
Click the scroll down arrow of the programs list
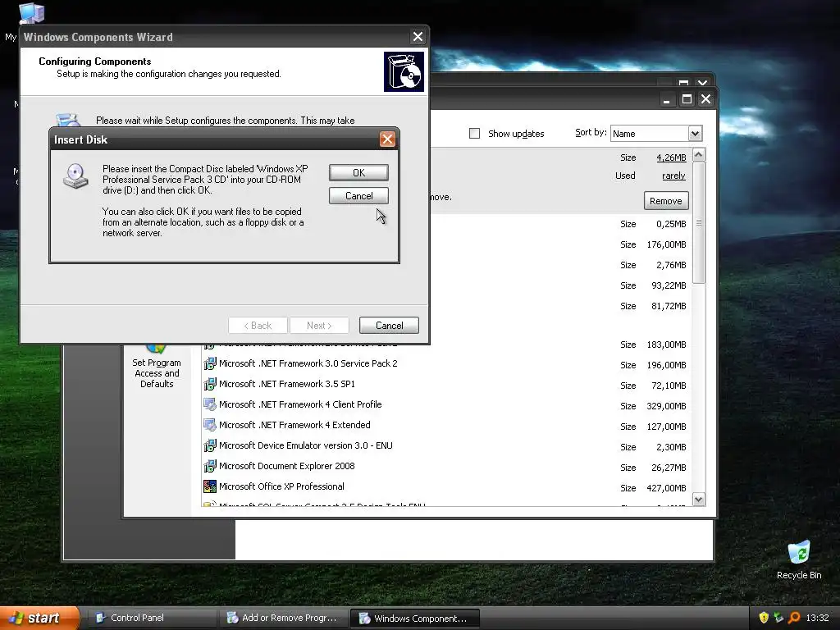699,500
